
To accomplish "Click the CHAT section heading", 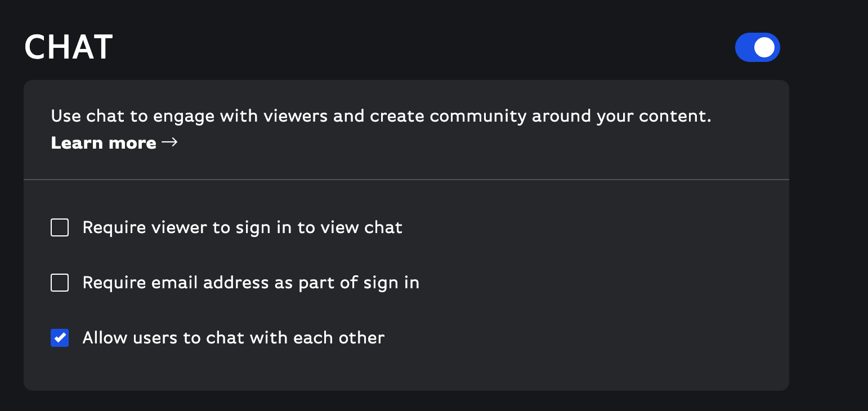I will tap(69, 47).
